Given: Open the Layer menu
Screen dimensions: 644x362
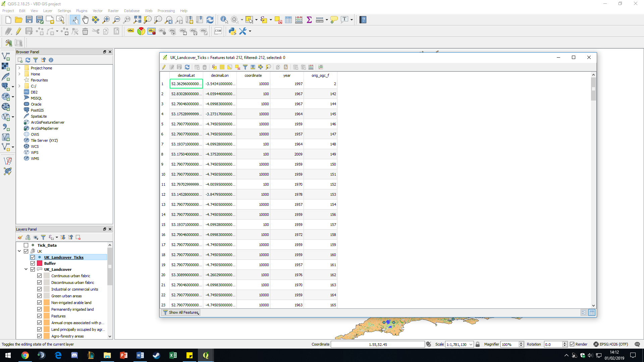Looking at the screenshot, I should pos(48,11).
